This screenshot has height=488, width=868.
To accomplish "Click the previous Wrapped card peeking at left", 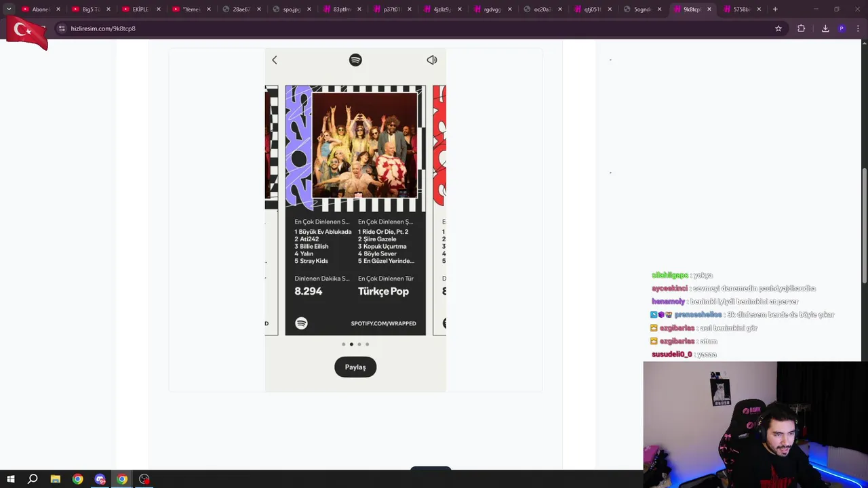I will [x=271, y=210].
